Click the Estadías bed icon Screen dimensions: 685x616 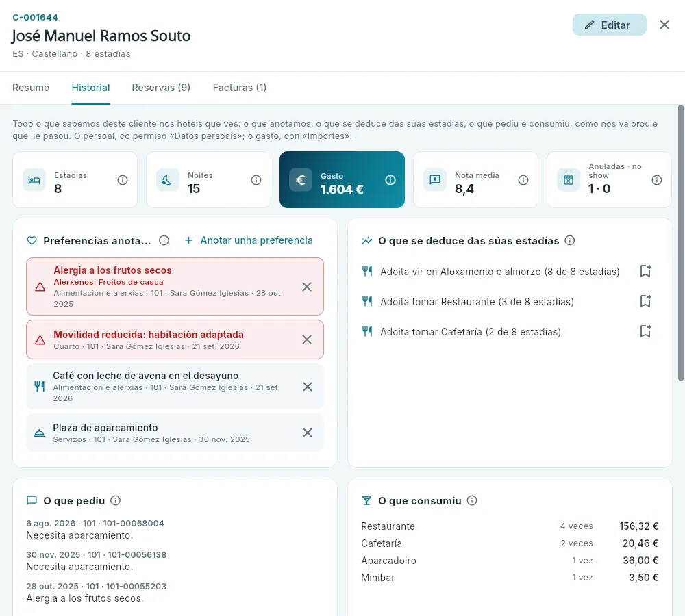[x=34, y=180]
